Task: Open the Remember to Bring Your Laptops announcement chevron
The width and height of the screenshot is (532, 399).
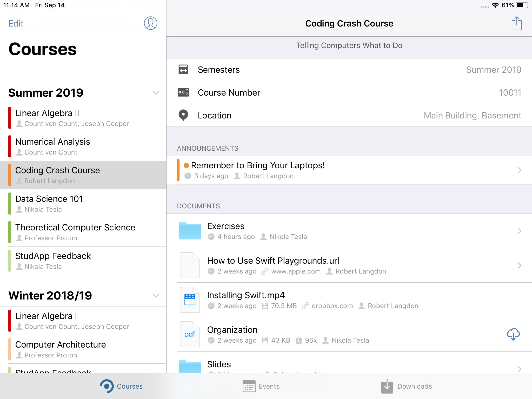Action: pyautogui.click(x=519, y=170)
